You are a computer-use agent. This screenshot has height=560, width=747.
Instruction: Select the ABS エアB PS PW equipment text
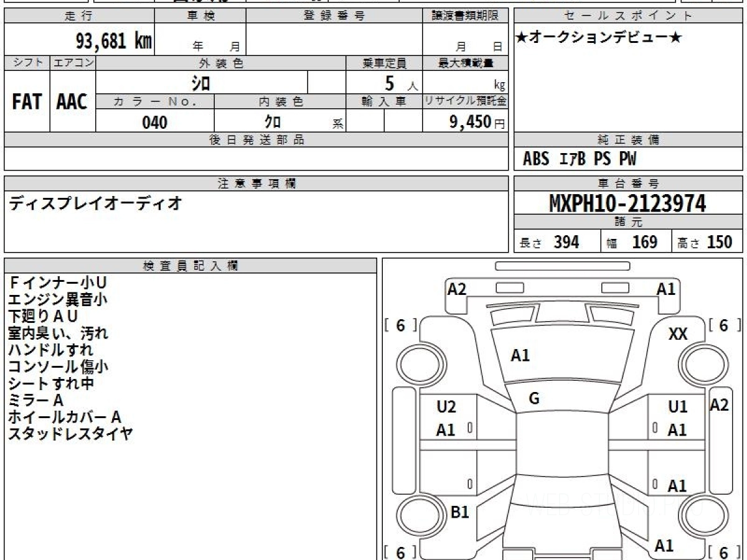[x=580, y=159]
